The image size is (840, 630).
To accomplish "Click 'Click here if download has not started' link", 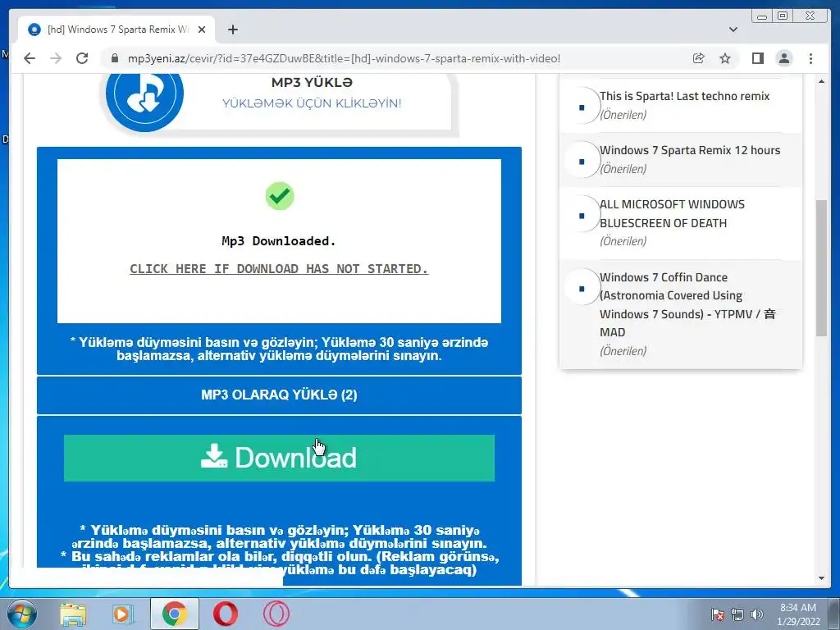I will click(279, 269).
